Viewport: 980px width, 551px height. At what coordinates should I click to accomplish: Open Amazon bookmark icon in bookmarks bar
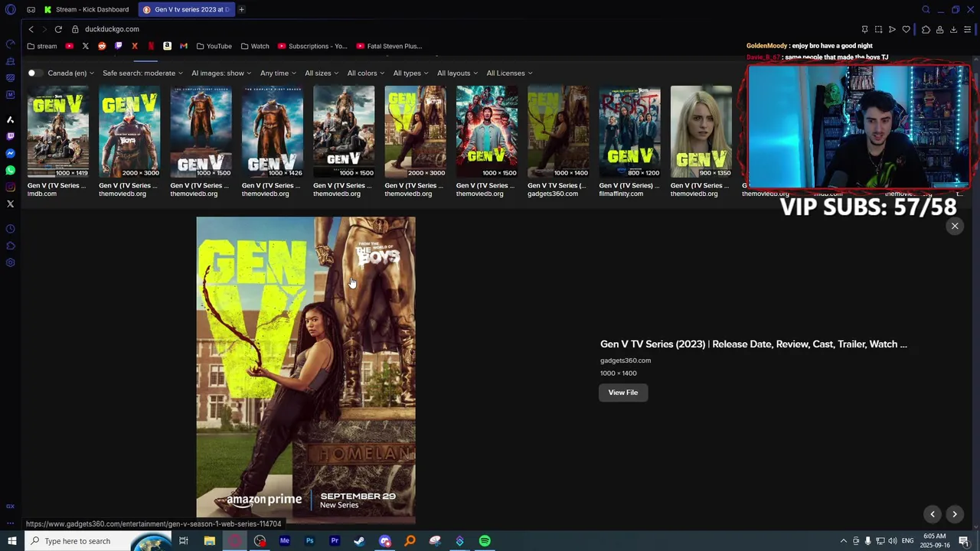pyautogui.click(x=167, y=46)
